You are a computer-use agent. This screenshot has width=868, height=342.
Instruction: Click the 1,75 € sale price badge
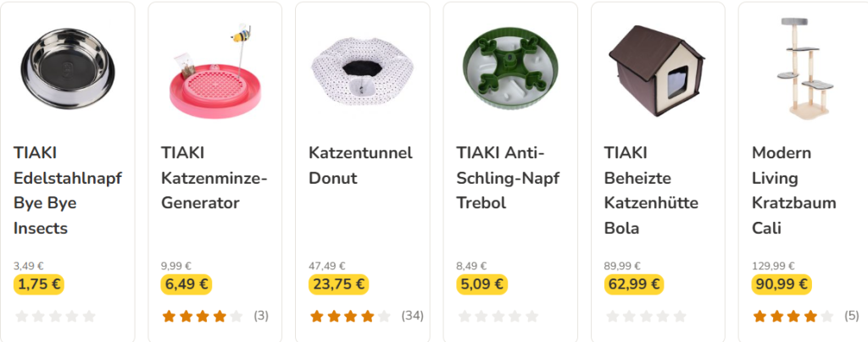tap(39, 284)
